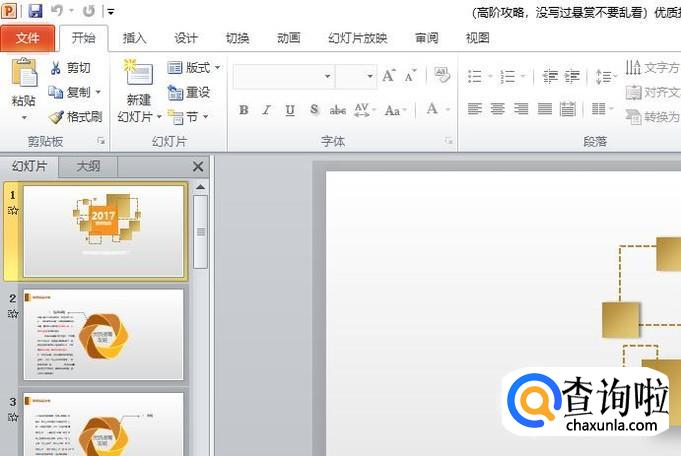The height and width of the screenshot is (456, 681).
Task: Click the Paste clipboard icon
Action: pos(23,75)
